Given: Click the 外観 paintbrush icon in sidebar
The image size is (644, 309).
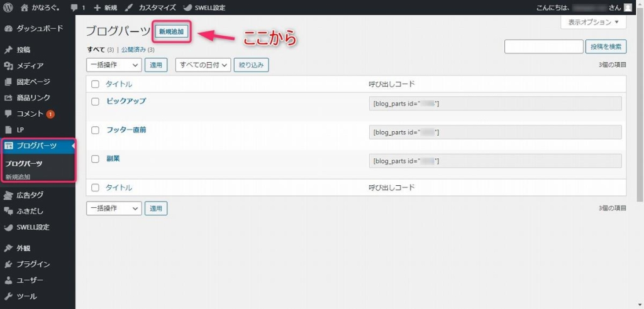Looking at the screenshot, I should (8, 248).
